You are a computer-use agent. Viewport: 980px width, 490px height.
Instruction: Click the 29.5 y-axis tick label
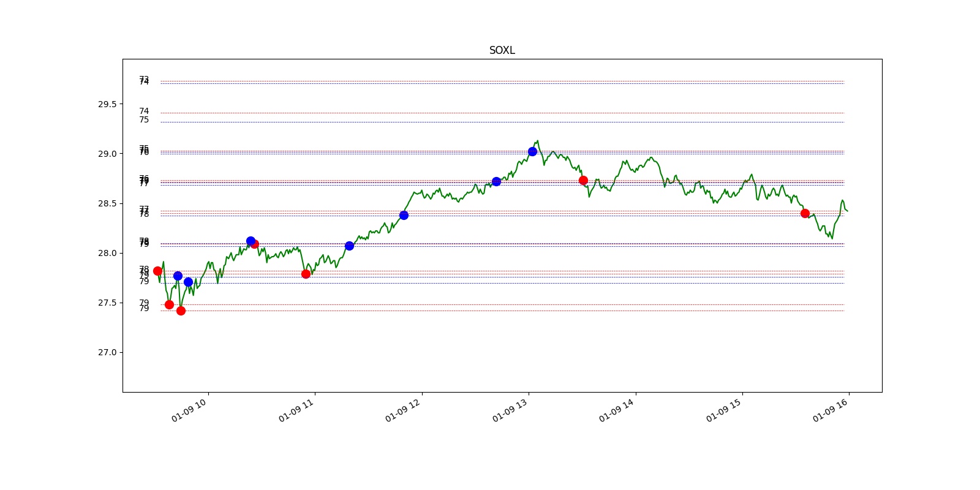coord(107,104)
